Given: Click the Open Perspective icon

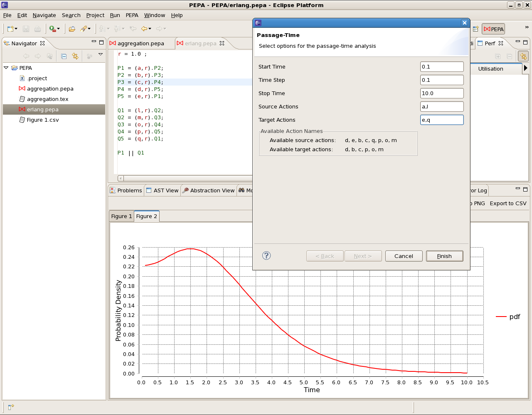Looking at the screenshot, I should tap(476, 29).
